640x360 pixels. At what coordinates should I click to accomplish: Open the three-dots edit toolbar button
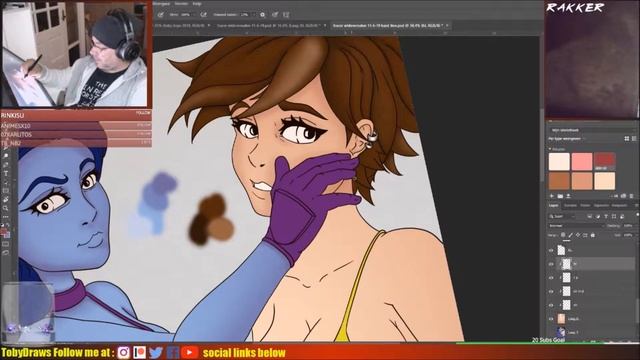point(6,217)
